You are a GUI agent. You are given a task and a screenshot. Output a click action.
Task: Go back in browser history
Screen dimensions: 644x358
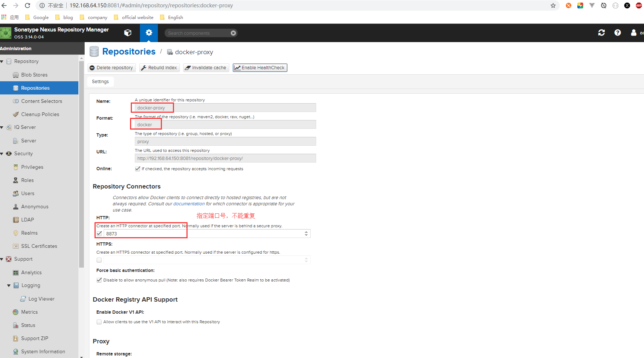(x=4, y=5)
